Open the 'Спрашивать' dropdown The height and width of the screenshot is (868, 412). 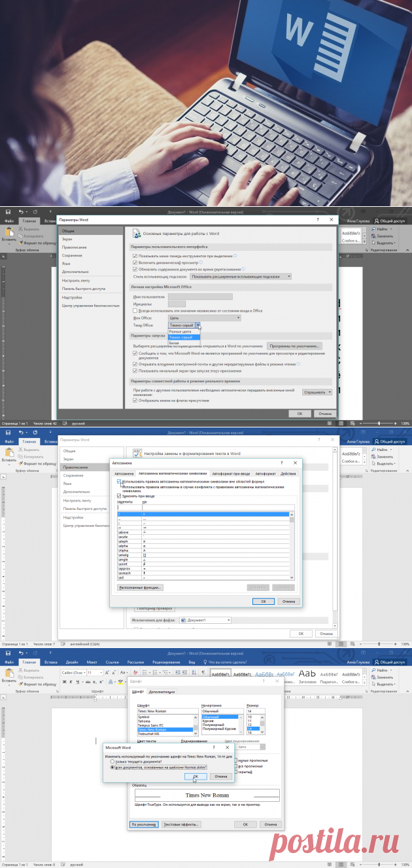tap(317, 391)
